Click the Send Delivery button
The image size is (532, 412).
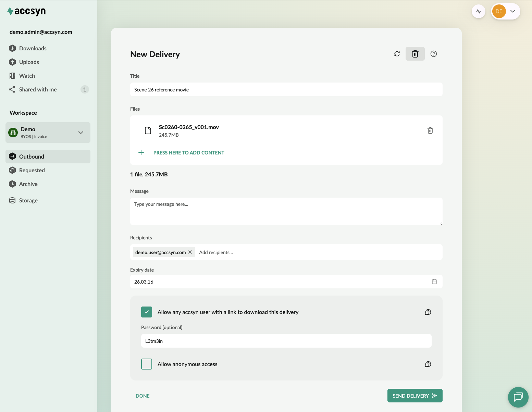point(415,396)
